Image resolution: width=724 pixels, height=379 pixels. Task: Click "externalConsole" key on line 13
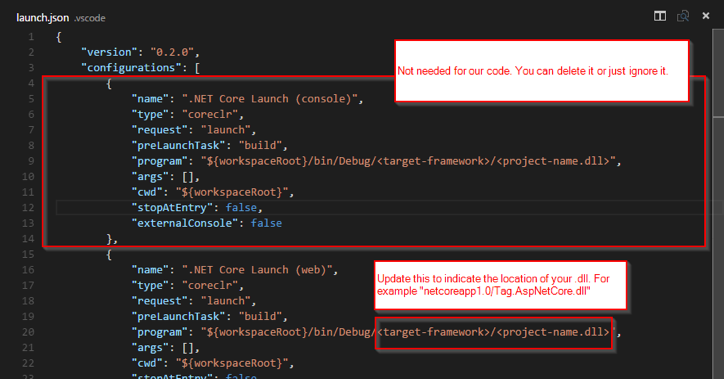tap(185, 223)
